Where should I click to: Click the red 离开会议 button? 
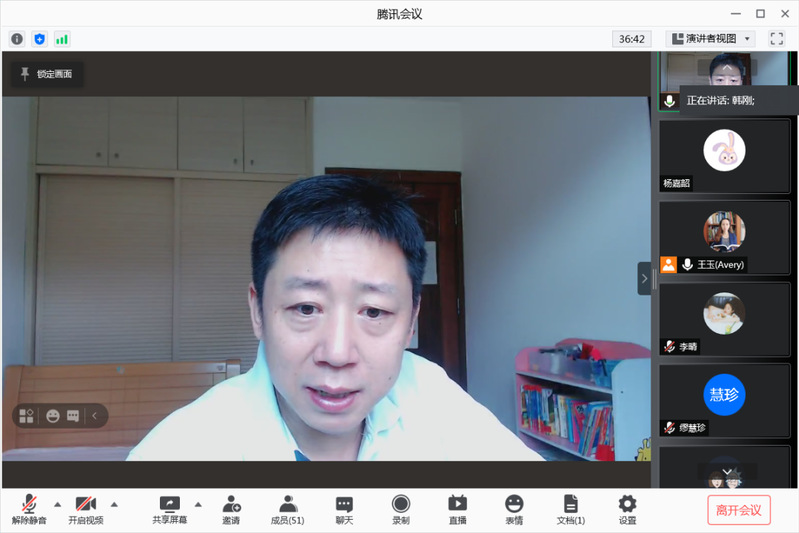(739, 510)
